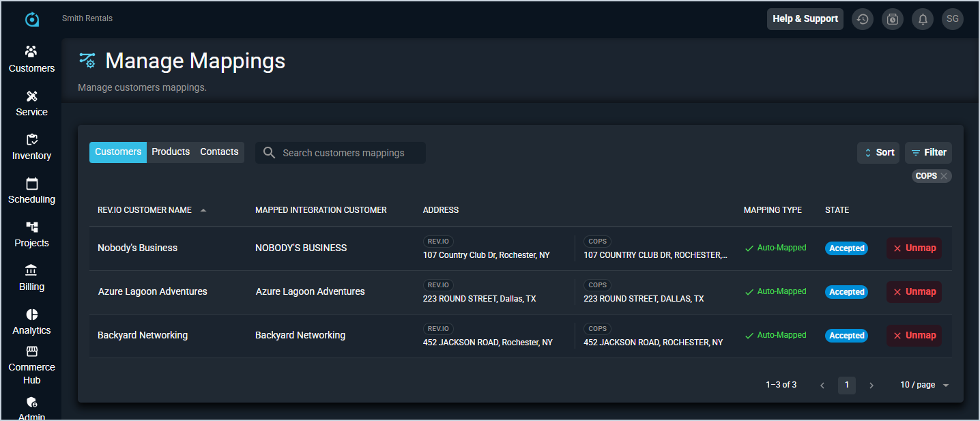Open Projects in the sidebar

pyautogui.click(x=31, y=227)
